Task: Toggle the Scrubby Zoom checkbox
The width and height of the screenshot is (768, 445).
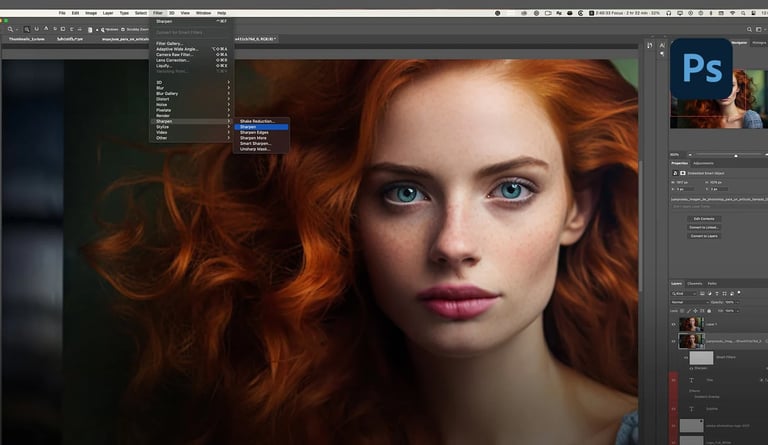Action: pyautogui.click(x=123, y=29)
